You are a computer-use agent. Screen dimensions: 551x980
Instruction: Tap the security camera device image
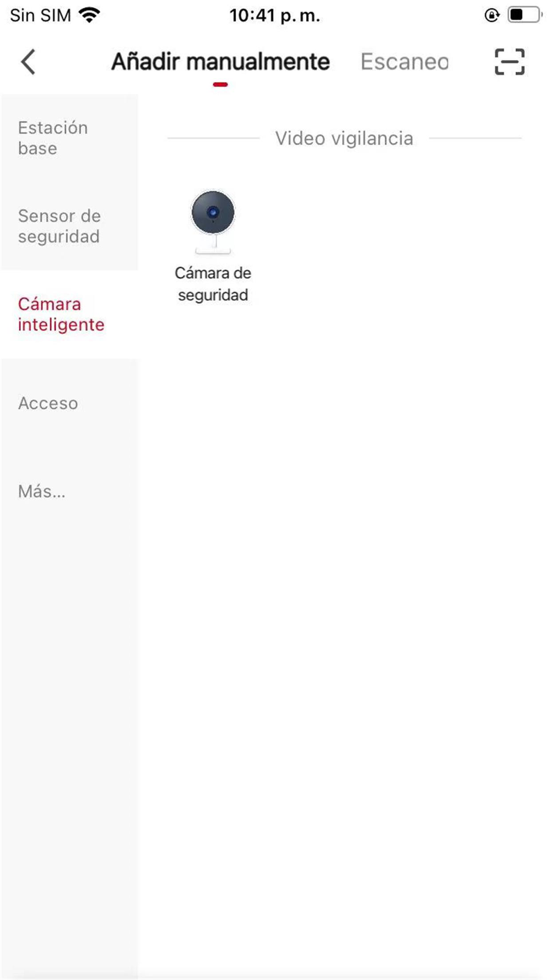tap(213, 222)
